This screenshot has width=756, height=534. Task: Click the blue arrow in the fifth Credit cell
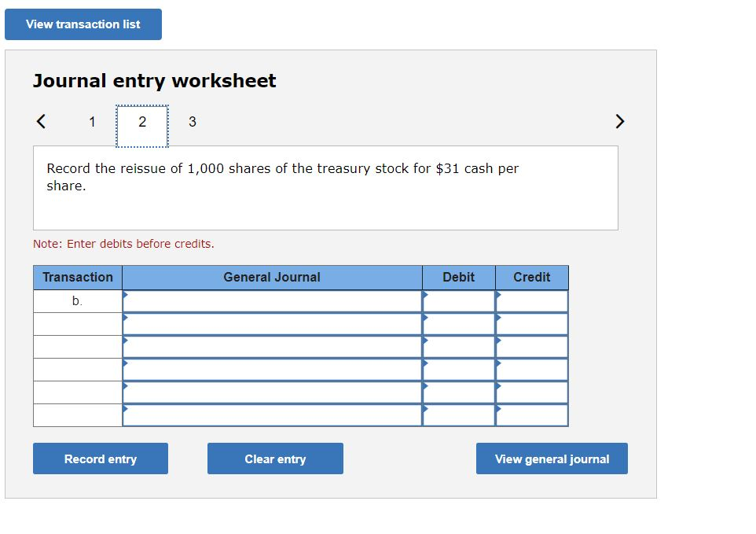pyautogui.click(x=497, y=384)
